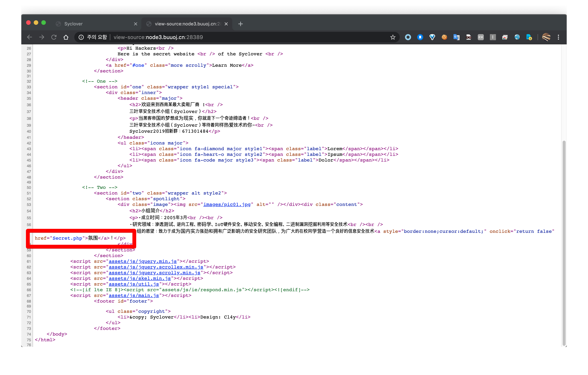Open the blue bookmark extension
This screenshot has width=588, height=375.
(420, 37)
